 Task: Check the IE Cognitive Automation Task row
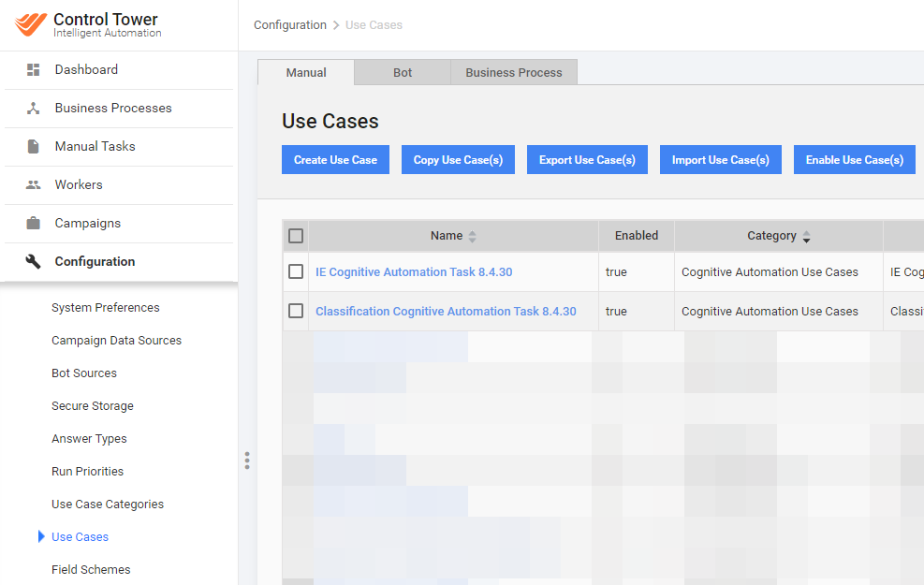296,271
